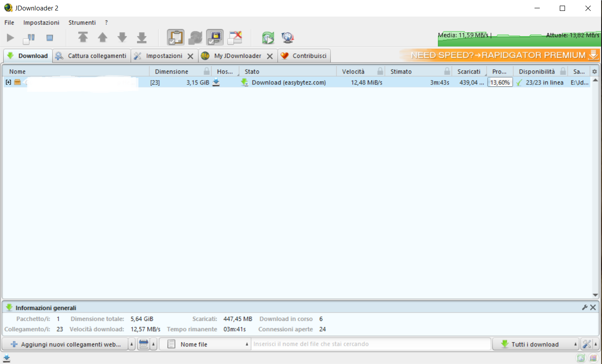Click the green availability checkmark icon
Image resolution: width=602 pixels, height=364 pixels.
click(519, 83)
